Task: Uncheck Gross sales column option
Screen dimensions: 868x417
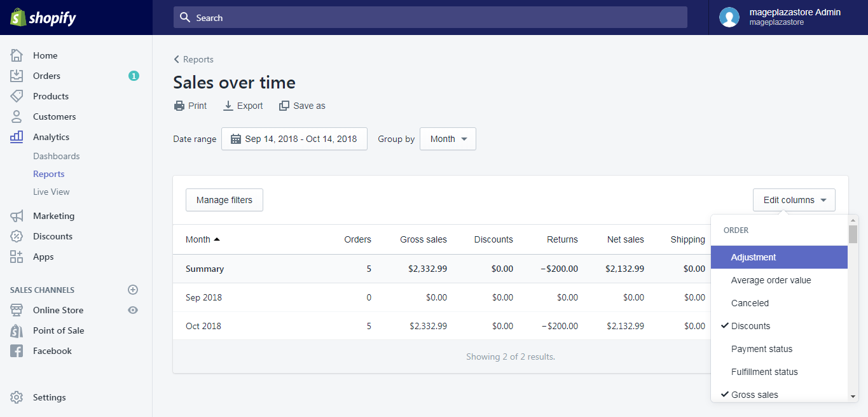Action: (779, 395)
